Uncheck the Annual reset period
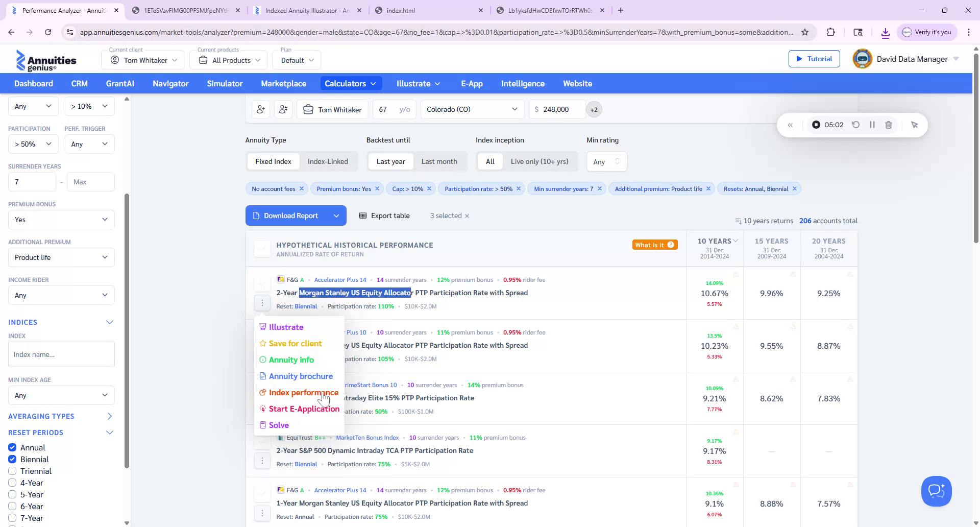 click(12, 447)
